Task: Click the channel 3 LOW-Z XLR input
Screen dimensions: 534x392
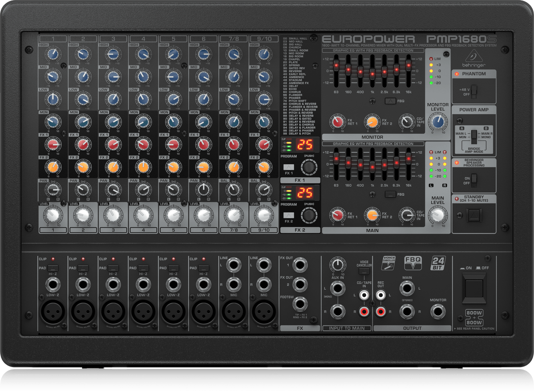Action: tap(113, 312)
